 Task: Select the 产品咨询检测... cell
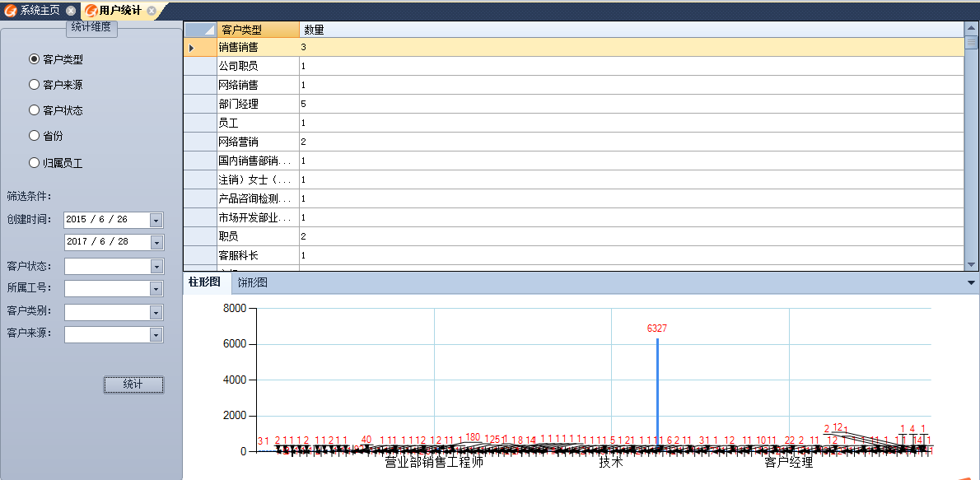[x=258, y=198]
